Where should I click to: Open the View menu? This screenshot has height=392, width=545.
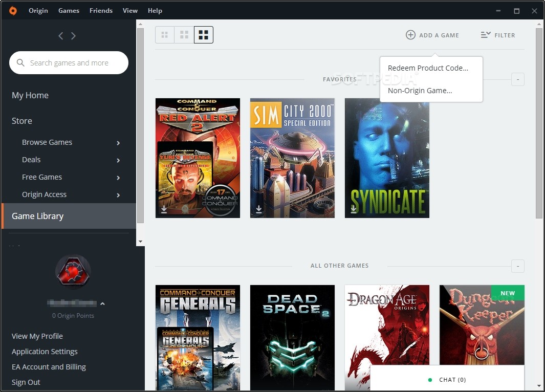130,11
